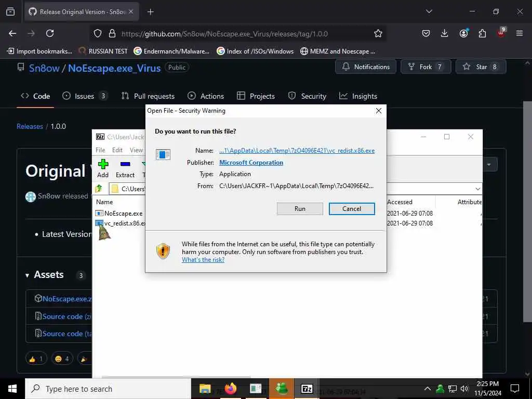
Task: Sort by Accessed column in 7-Zip
Action: click(x=400, y=202)
